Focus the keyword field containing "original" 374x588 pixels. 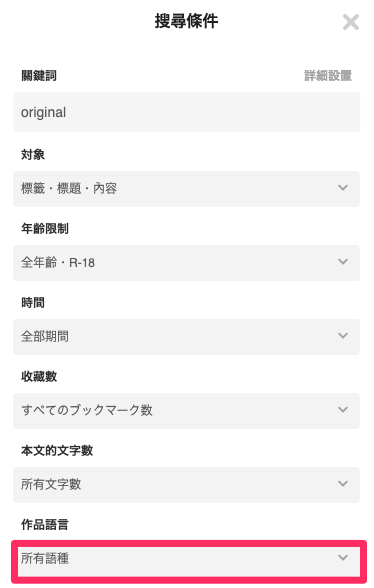[x=186, y=112]
